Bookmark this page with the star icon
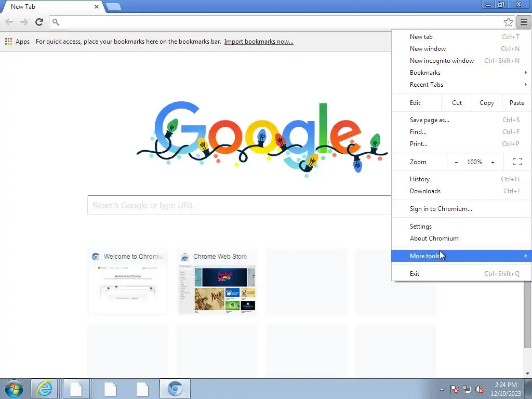This screenshot has height=399, width=532. [508, 22]
